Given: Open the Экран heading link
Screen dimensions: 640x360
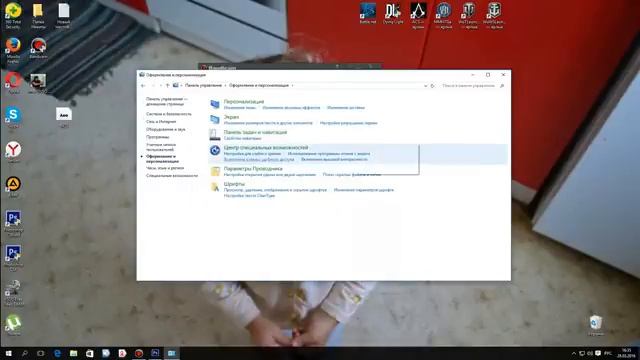Looking at the screenshot, I should pos(231,117).
